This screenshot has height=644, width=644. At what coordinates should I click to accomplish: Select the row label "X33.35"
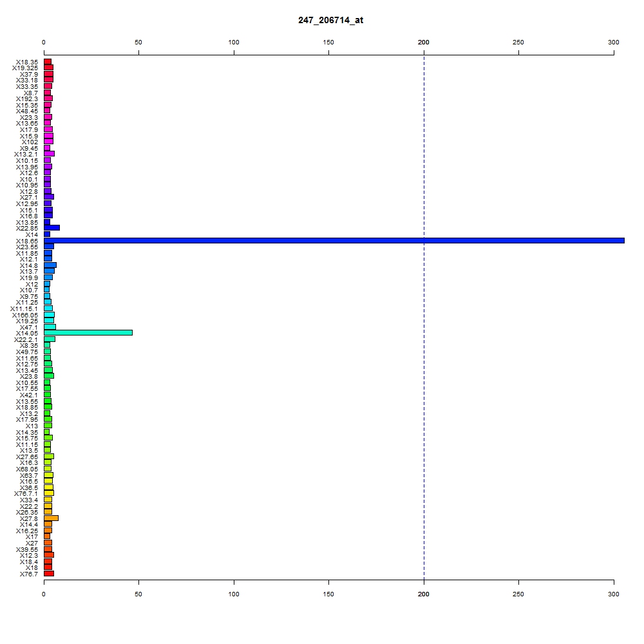point(27,87)
